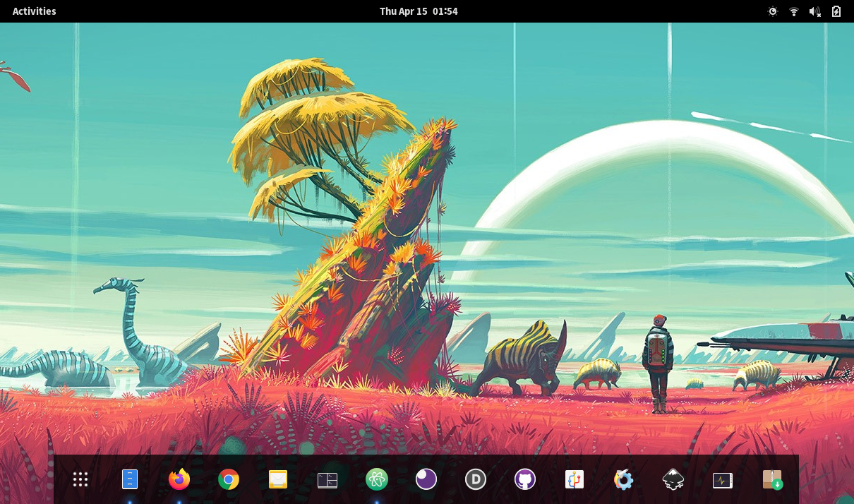Launch the Files file manager from dock
Image resolution: width=854 pixels, height=504 pixels.
(130, 480)
